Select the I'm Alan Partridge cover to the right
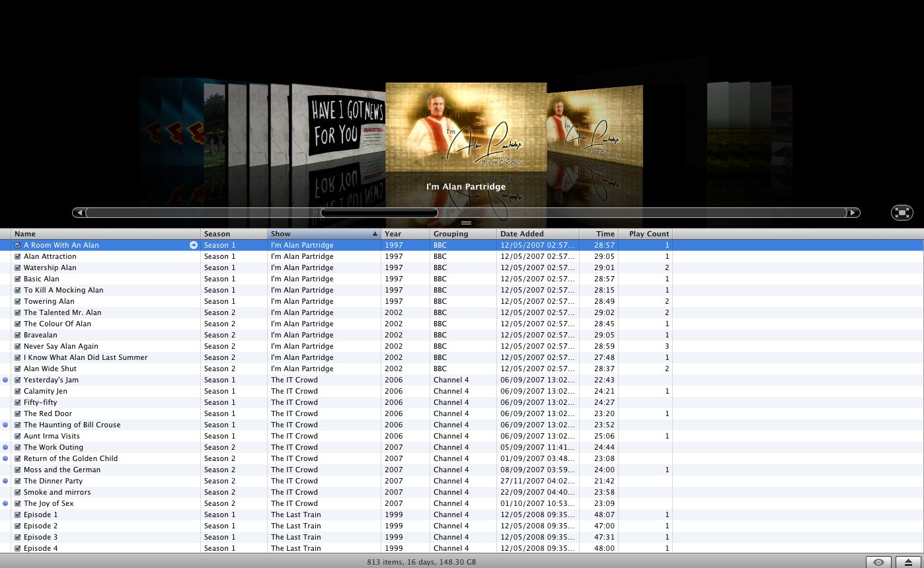924x568 pixels. (x=595, y=125)
